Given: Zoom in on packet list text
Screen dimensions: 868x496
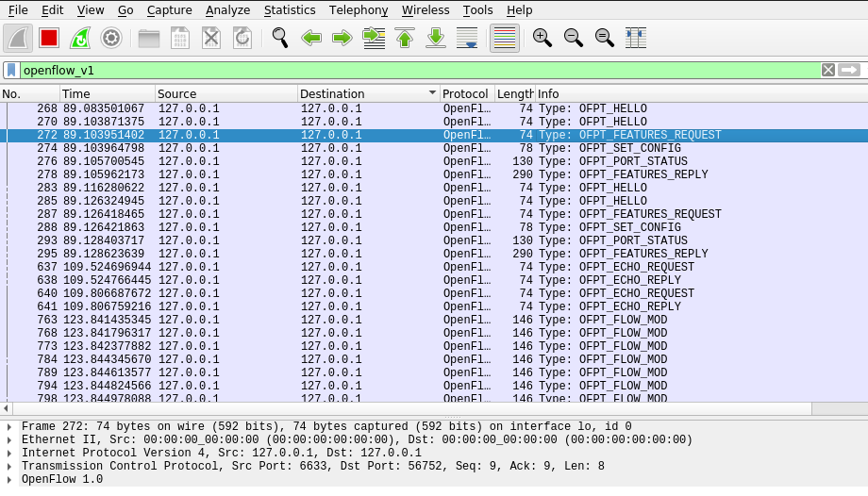Looking at the screenshot, I should [542, 38].
